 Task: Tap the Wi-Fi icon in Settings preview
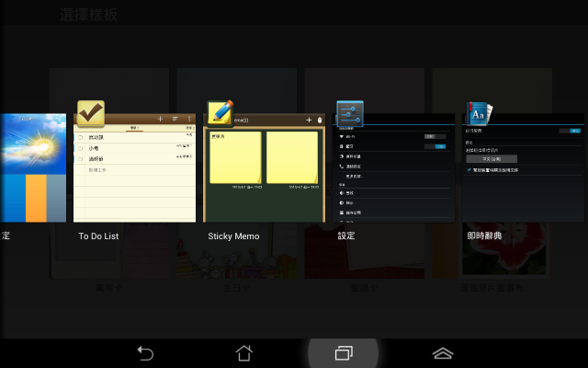coord(341,137)
